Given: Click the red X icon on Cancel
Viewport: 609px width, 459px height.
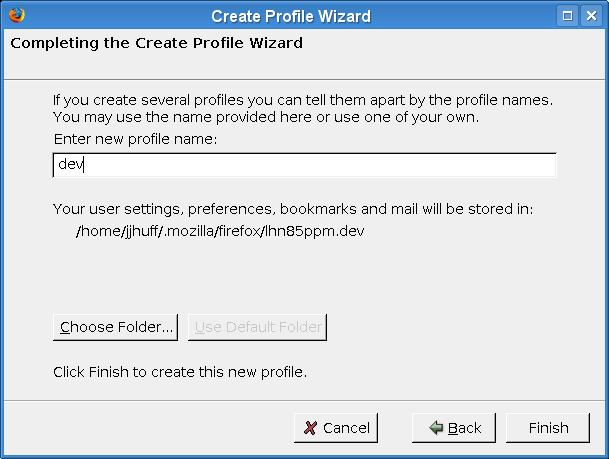Looking at the screenshot, I should click(x=311, y=428).
